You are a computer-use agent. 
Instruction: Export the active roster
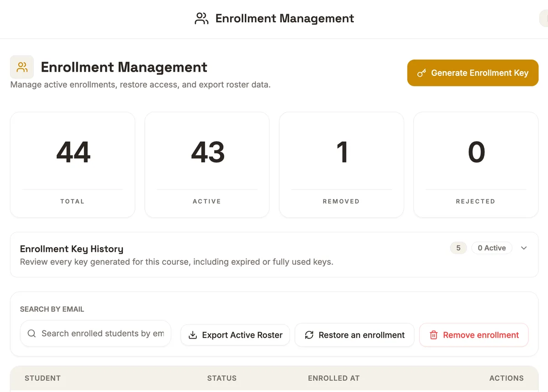(x=235, y=335)
